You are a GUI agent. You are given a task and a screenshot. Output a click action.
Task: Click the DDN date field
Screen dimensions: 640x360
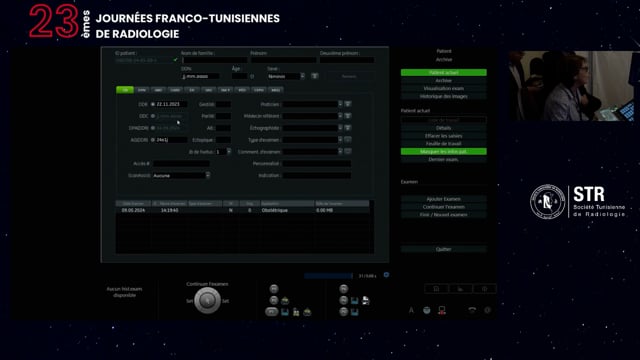pos(200,76)
